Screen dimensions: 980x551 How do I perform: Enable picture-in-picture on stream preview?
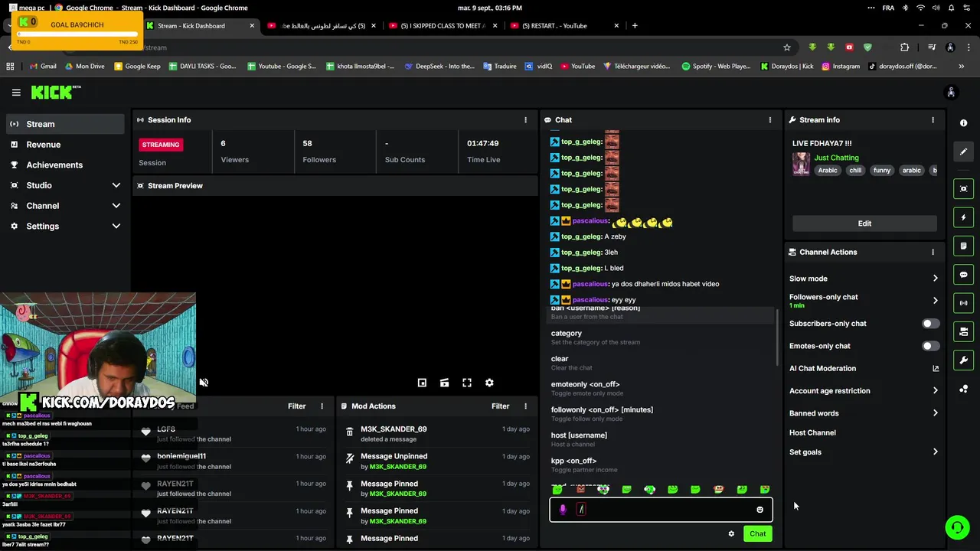coord(422,383)
